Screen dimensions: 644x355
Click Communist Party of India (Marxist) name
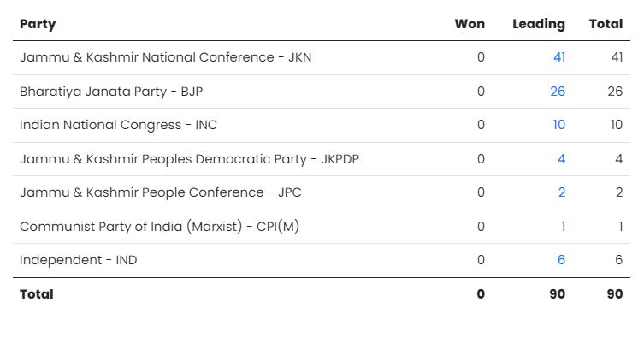pos(159,227)
